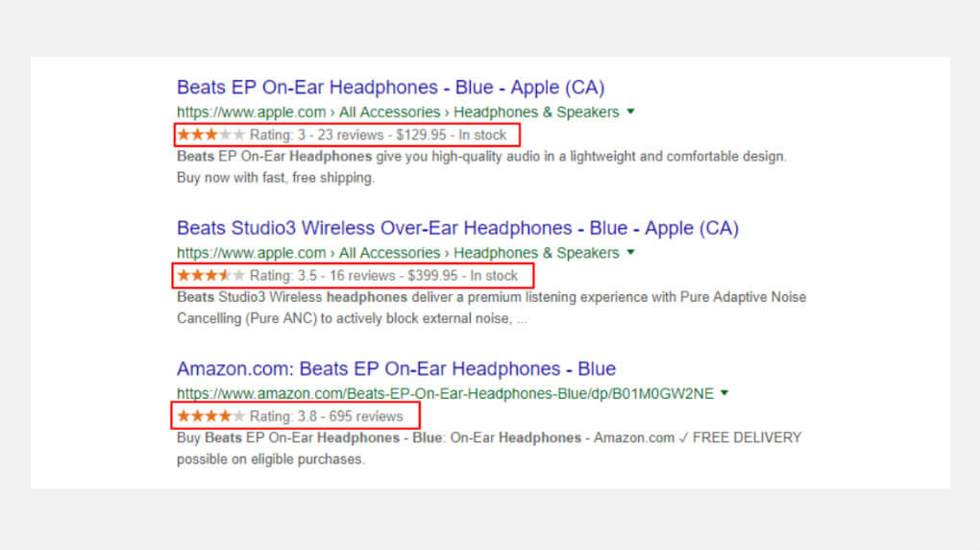Click the Studio3 result's green URL breadcrumb

(398, 253)
